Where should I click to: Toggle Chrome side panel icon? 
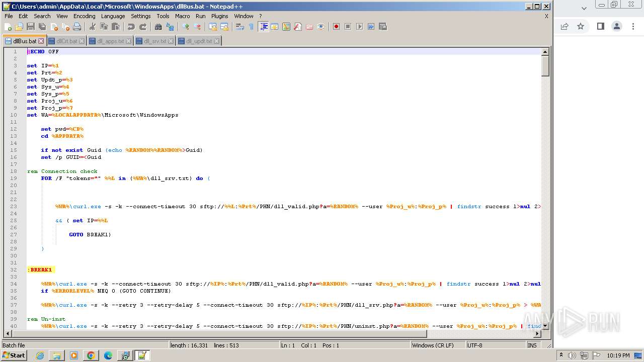[600, 26]
